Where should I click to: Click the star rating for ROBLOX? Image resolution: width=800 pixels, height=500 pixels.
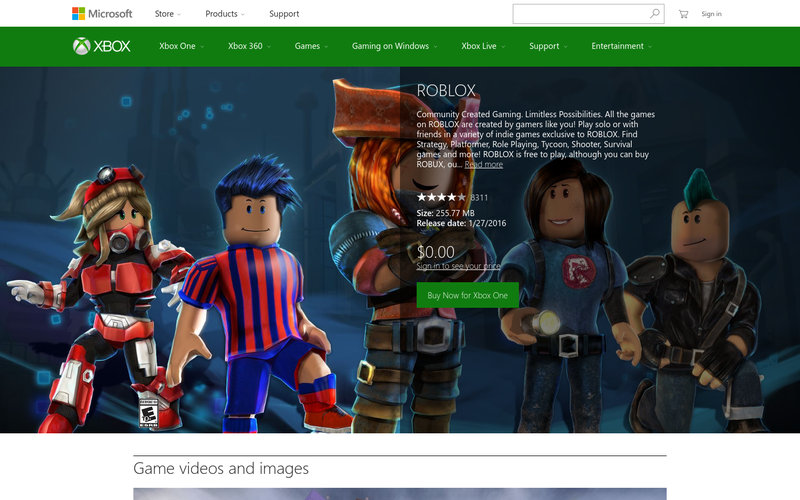[x=441, y=197]
